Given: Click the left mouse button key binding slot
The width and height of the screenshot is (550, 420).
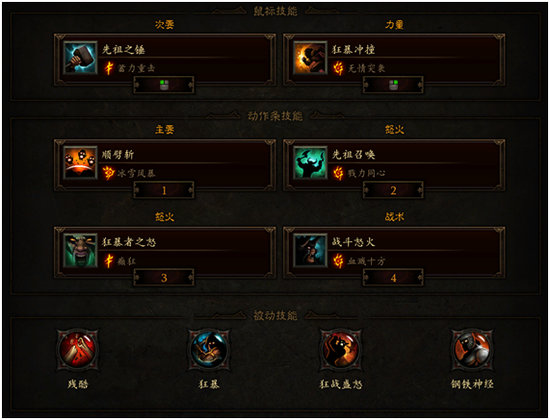Looking at the screenshot, I should coord(164,85).
